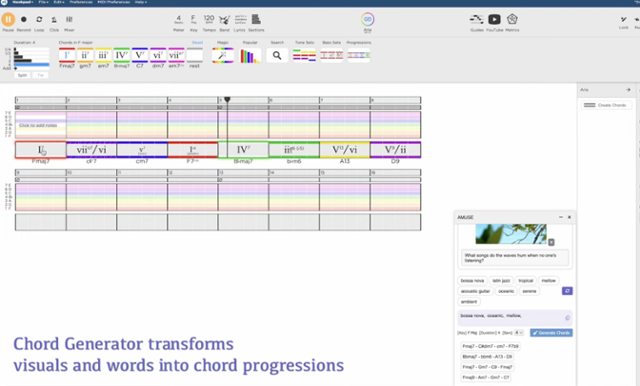Toggle the metronome Click icon
This screenshot has width=640, height=386.
point(54,19)
